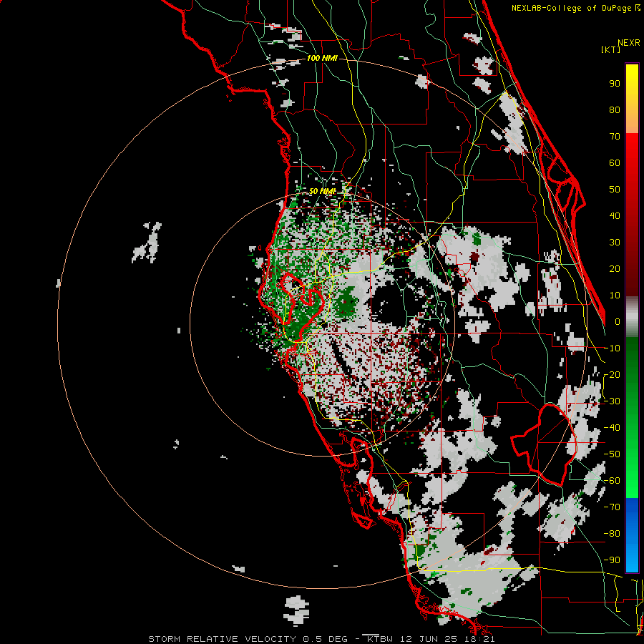Select the light blue band of the velocity scale
644x644 pixels.
632,559
